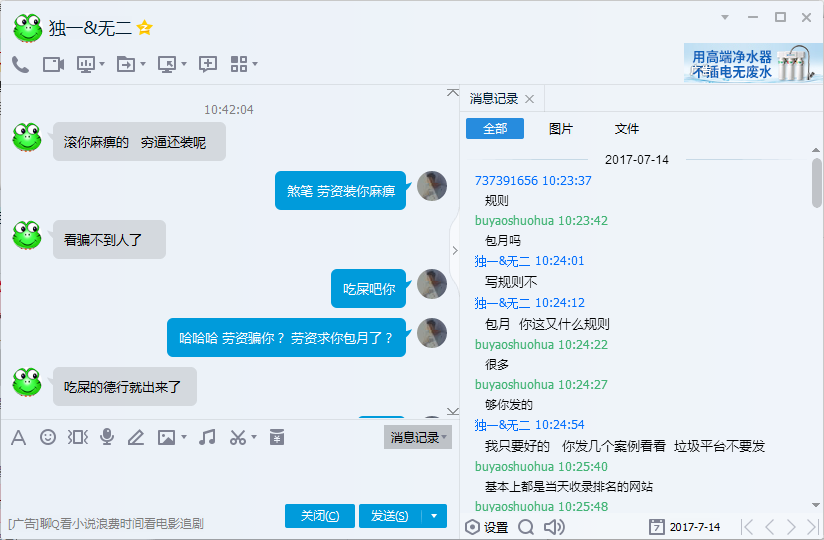Jump to the first history page

(747, 526)
